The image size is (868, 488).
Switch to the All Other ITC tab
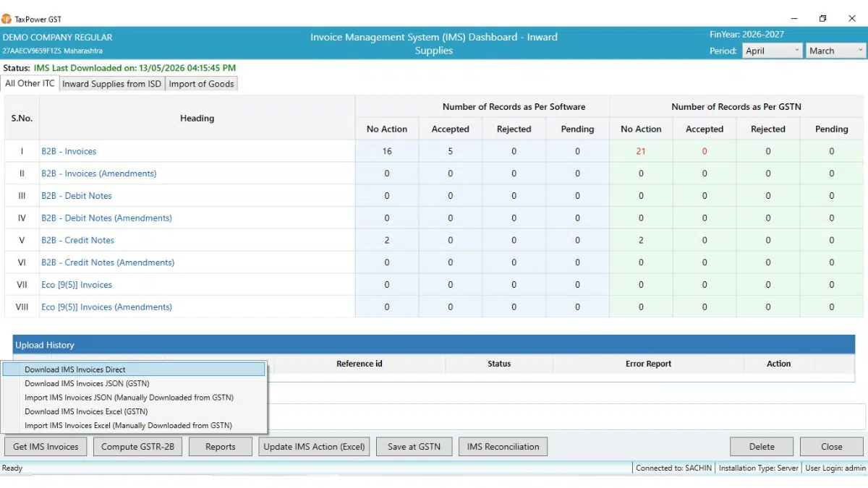point(30,84)
